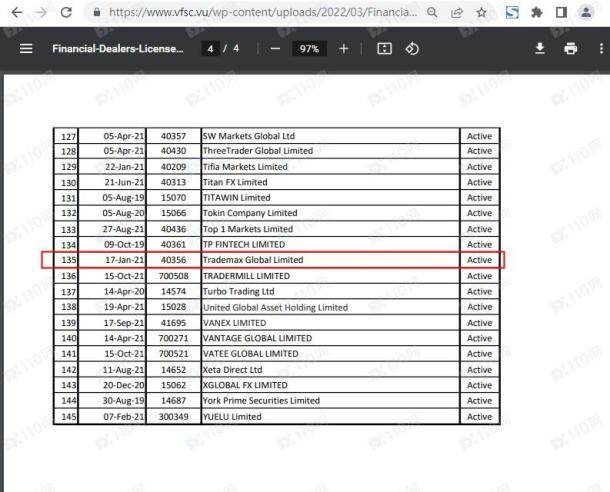The image size is (610, 492).
Task: Open the Extensions puzzle menu
Action: pyautogui.click(x=536, y=13)
